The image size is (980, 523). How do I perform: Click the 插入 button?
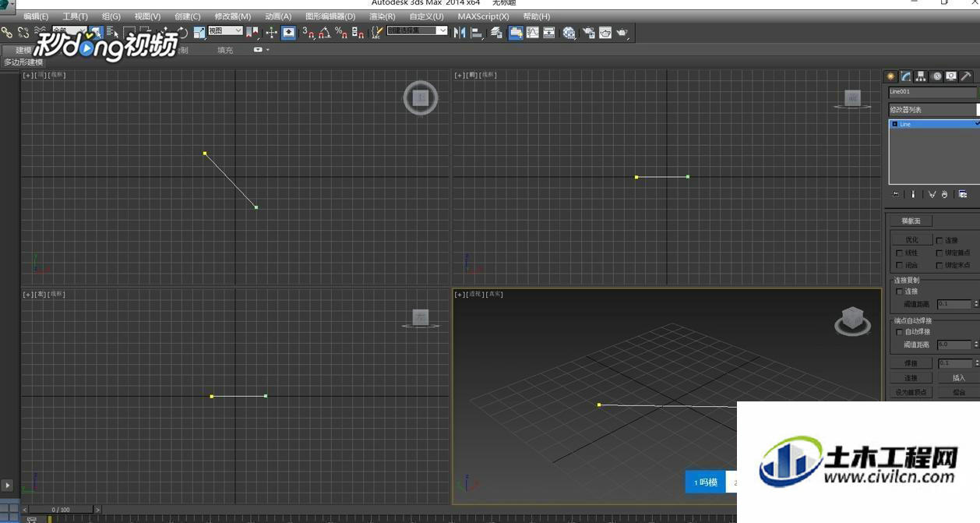point(958,378)
